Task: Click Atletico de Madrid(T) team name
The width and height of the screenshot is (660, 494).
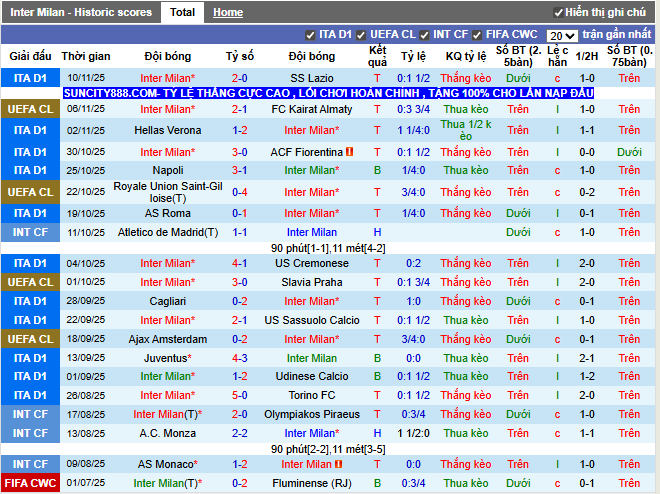Action: [168, 232]
